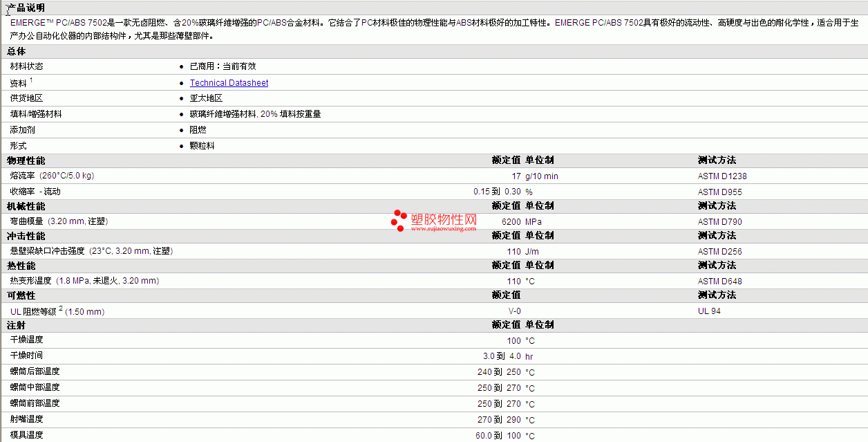Select the 干燥温度 row label

point(26,340)
